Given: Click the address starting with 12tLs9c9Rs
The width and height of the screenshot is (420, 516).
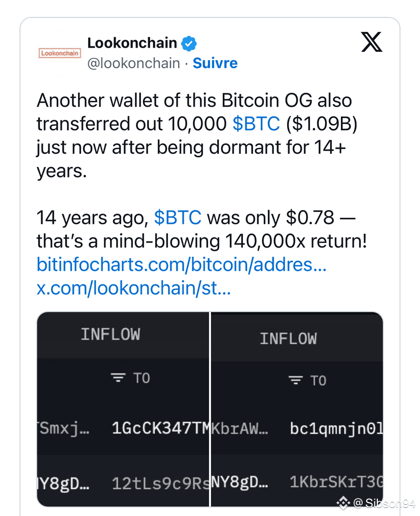Looking at the screenshot, I should [x=160, y=483].
